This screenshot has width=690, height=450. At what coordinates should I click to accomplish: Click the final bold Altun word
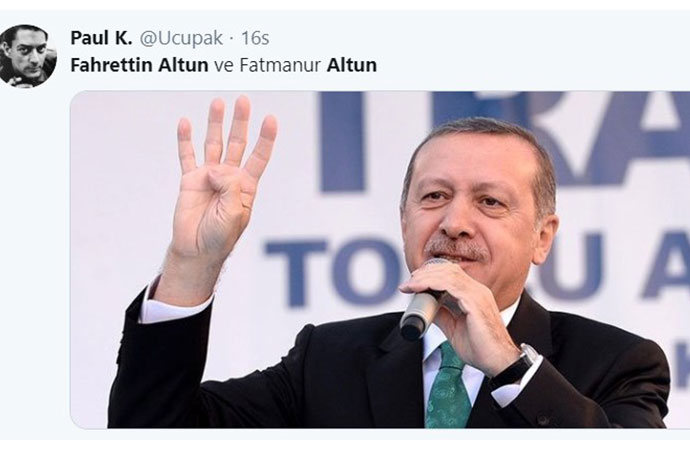[x=352, y=65]
